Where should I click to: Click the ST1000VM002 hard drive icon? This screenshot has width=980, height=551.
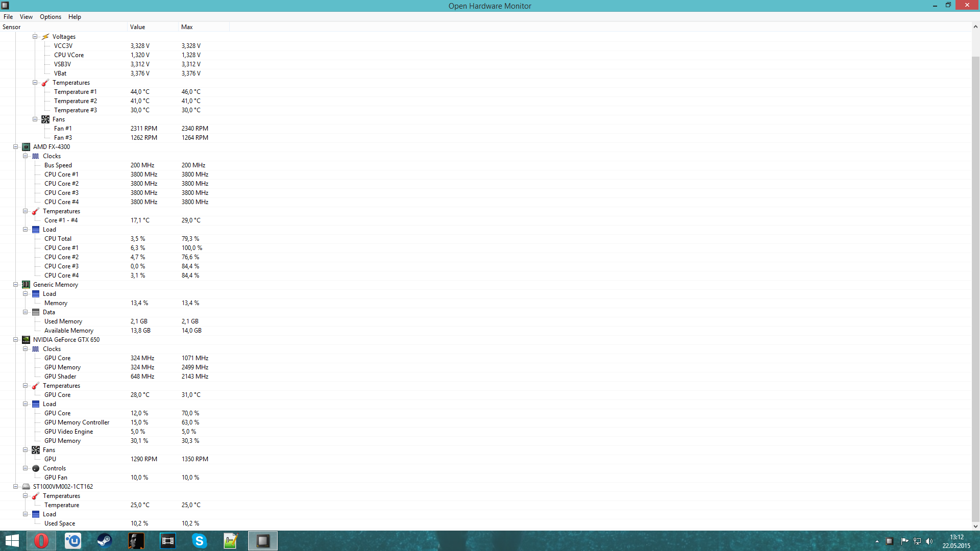pos(26,487)
